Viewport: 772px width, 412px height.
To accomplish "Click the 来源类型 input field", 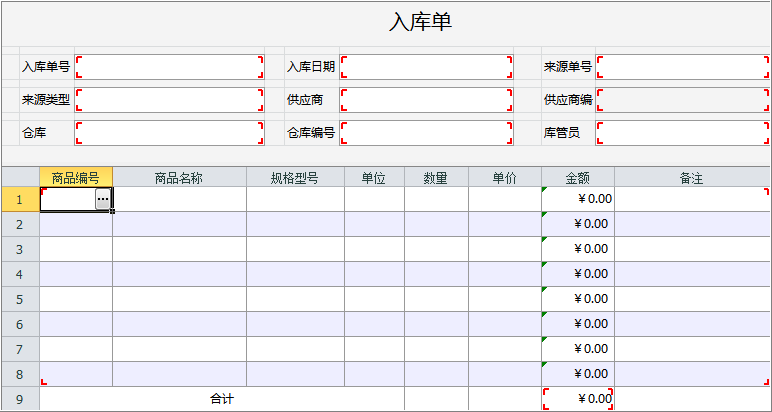I will (169, 100).
